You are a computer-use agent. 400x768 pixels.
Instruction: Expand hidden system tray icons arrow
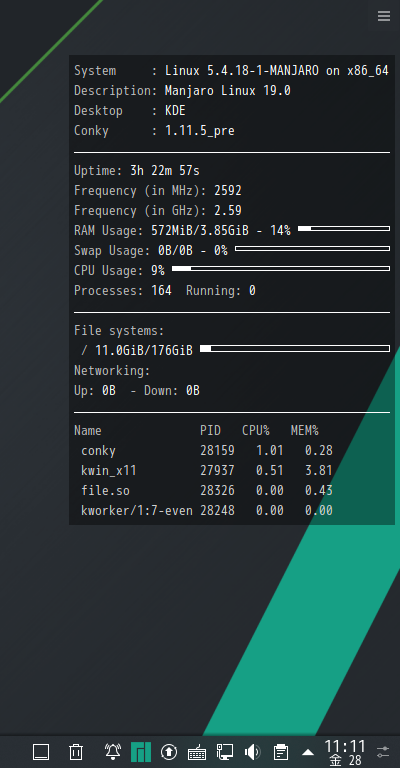click(307, 752)
